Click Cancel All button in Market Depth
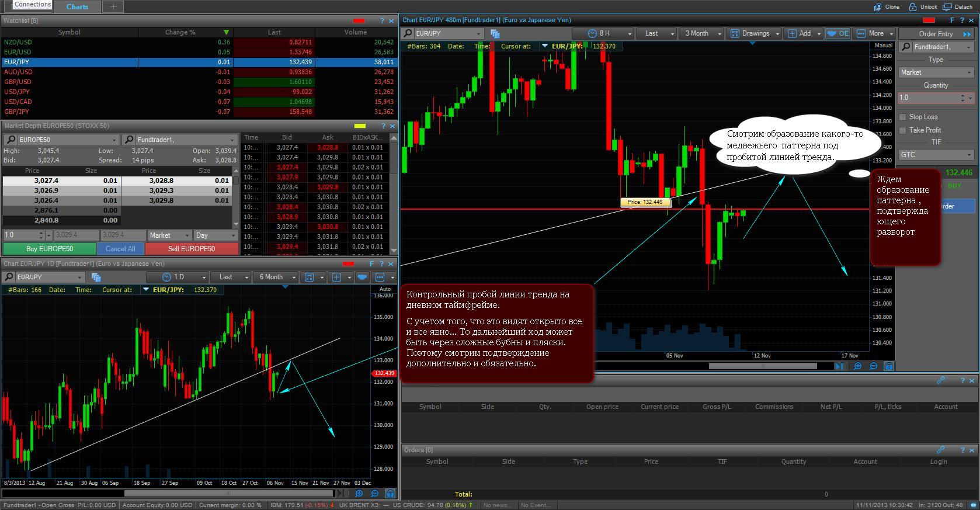 click(x=120, y=249)
